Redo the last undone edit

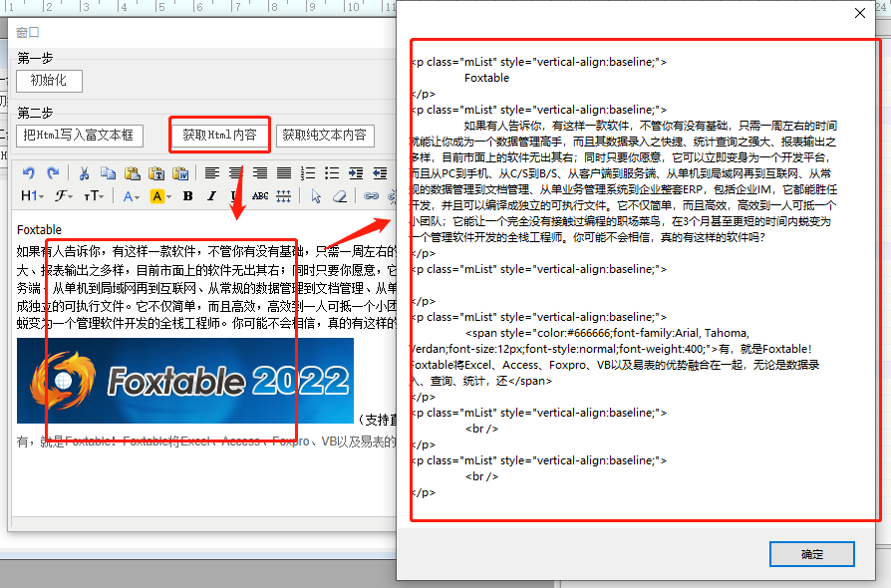pos(53,172)
